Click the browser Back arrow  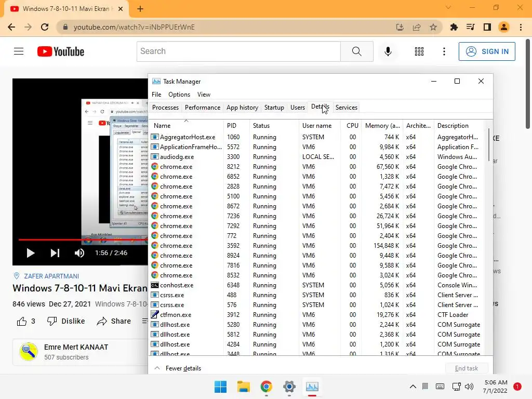coord(11,27)
